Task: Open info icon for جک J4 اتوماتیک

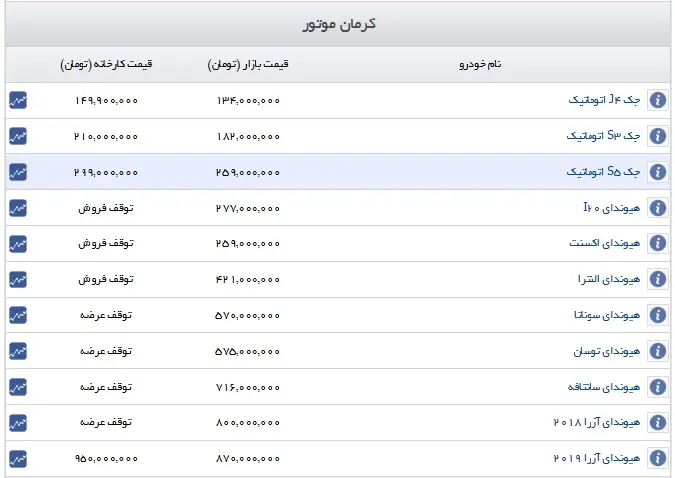Action: click(657, 100)
